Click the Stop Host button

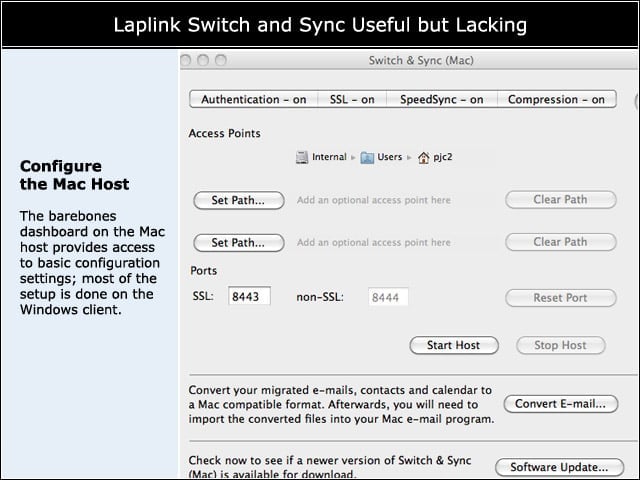click(x=561, y=345)
